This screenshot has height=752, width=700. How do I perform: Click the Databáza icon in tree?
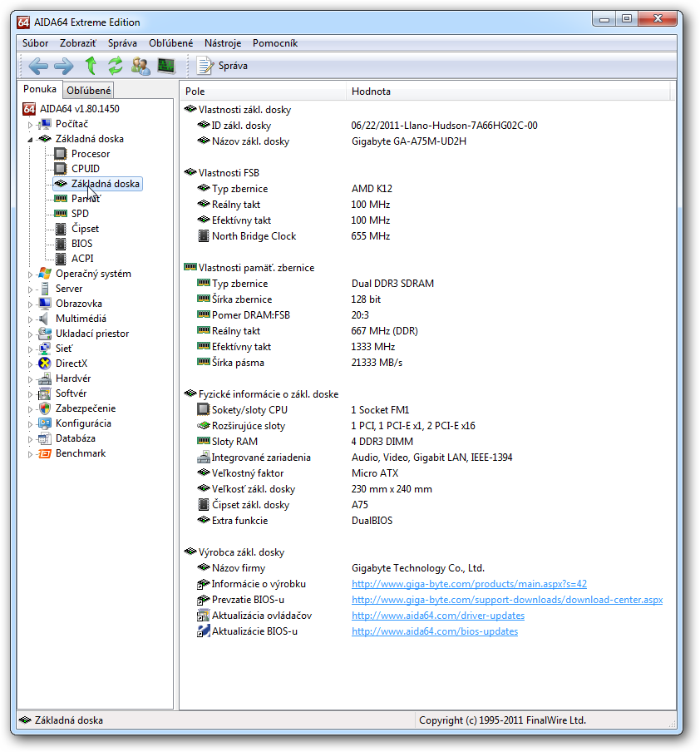pos(45,438)
